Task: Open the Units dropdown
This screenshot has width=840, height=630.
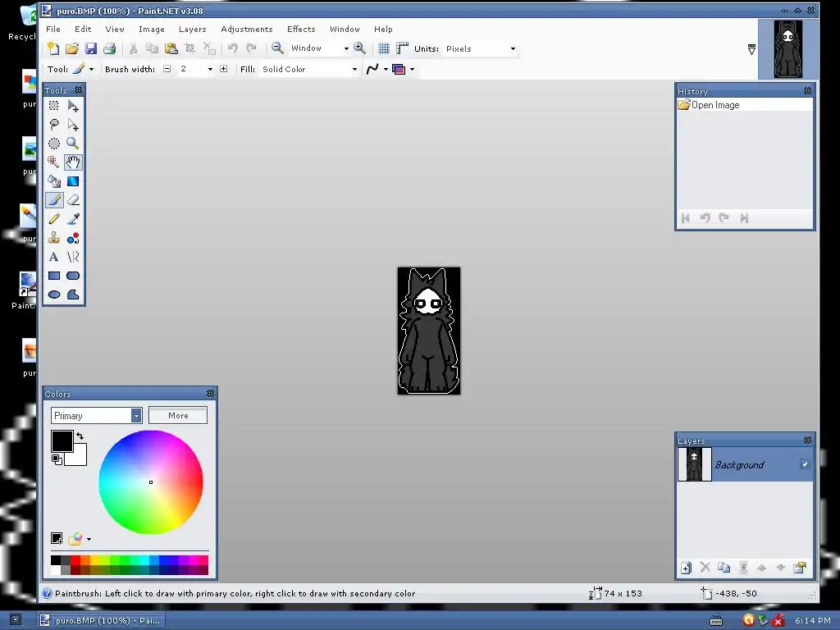Action: 513,48
